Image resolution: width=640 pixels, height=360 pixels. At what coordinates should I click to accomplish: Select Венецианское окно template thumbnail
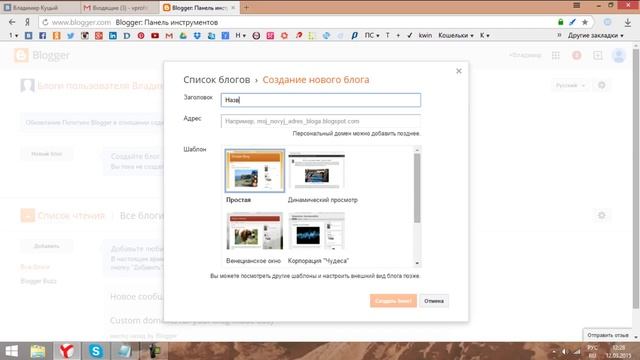pos(255,231)
